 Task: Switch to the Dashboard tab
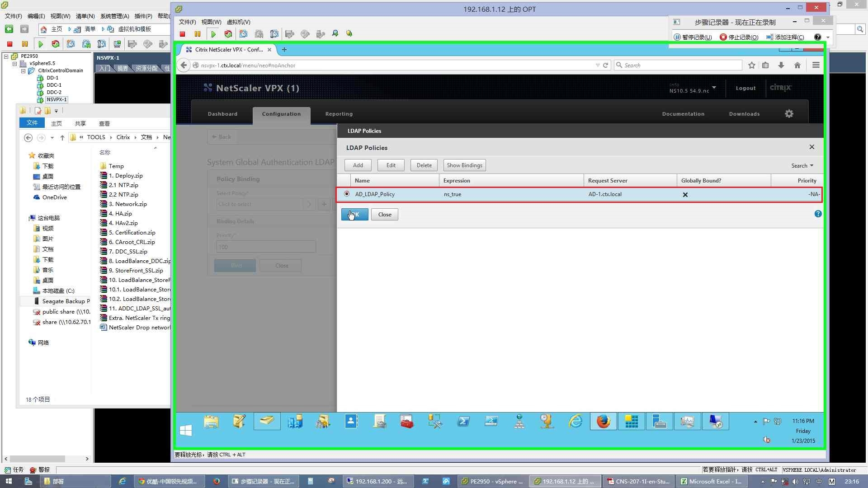tap(222, 114)
